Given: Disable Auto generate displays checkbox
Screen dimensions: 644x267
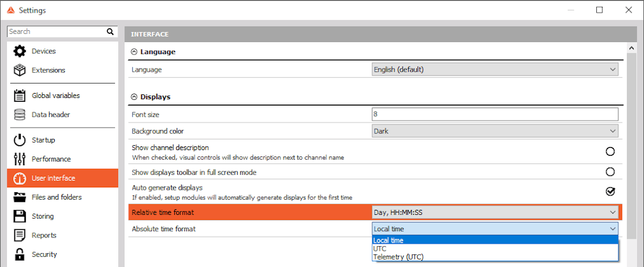Looking at the screenshot, I should (x=610, y=192).
